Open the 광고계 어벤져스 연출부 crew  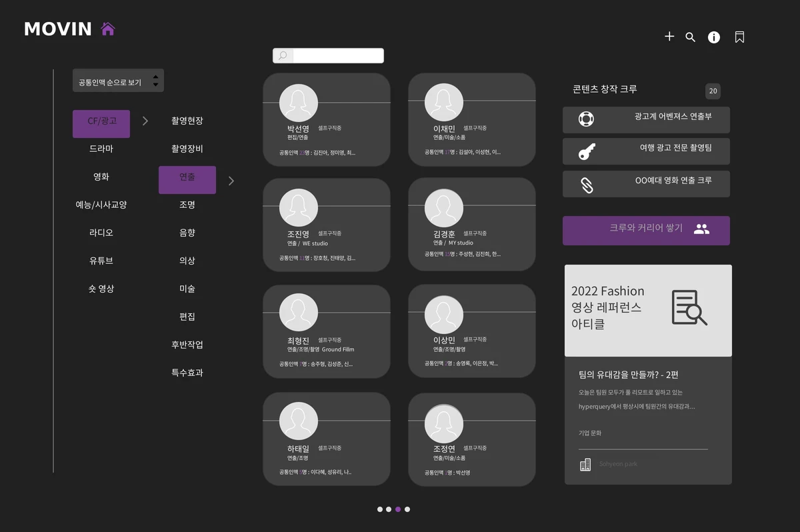(x=646, y=120)
